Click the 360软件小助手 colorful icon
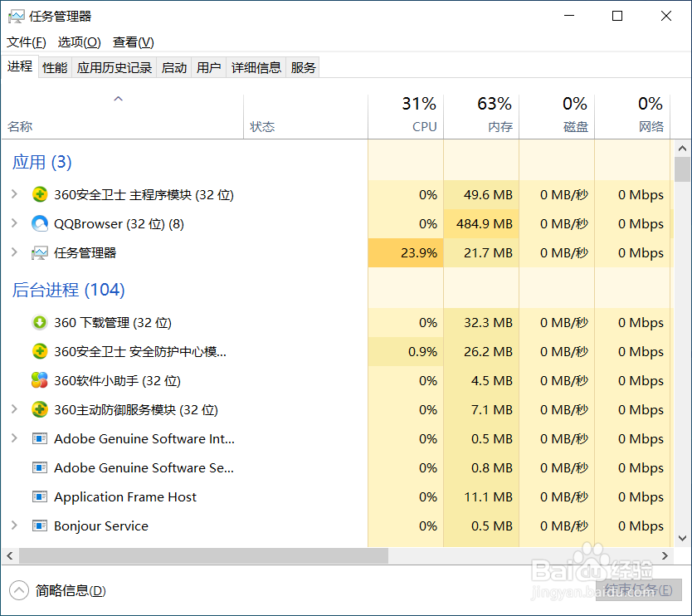The height and width of the screenshot is (616, 692). (x=40, y=381)
